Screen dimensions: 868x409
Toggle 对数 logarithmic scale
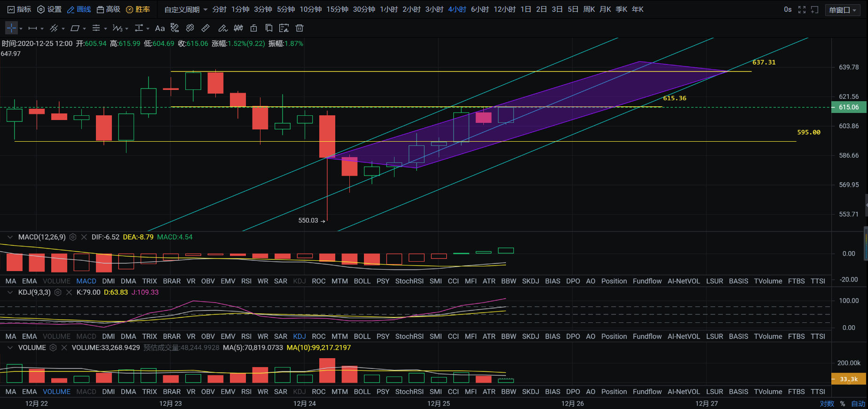(827, 404)
